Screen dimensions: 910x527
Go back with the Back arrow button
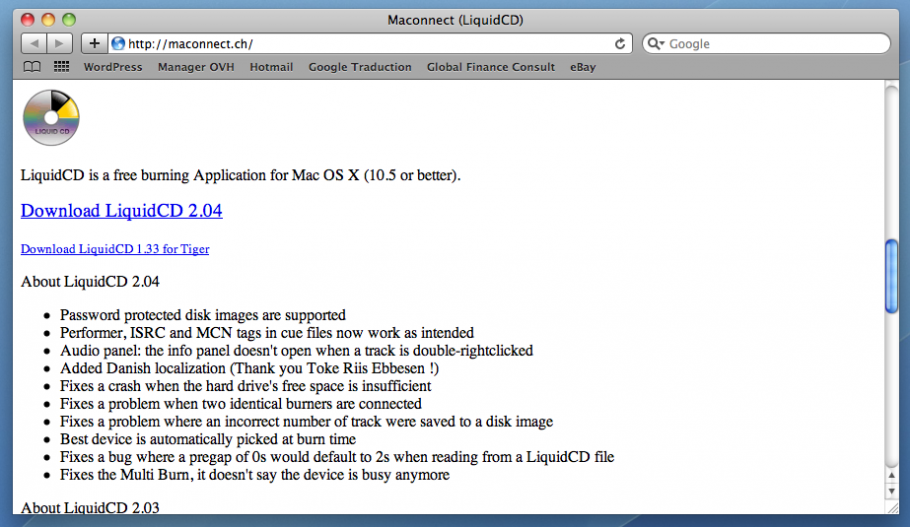click(34, 44)
